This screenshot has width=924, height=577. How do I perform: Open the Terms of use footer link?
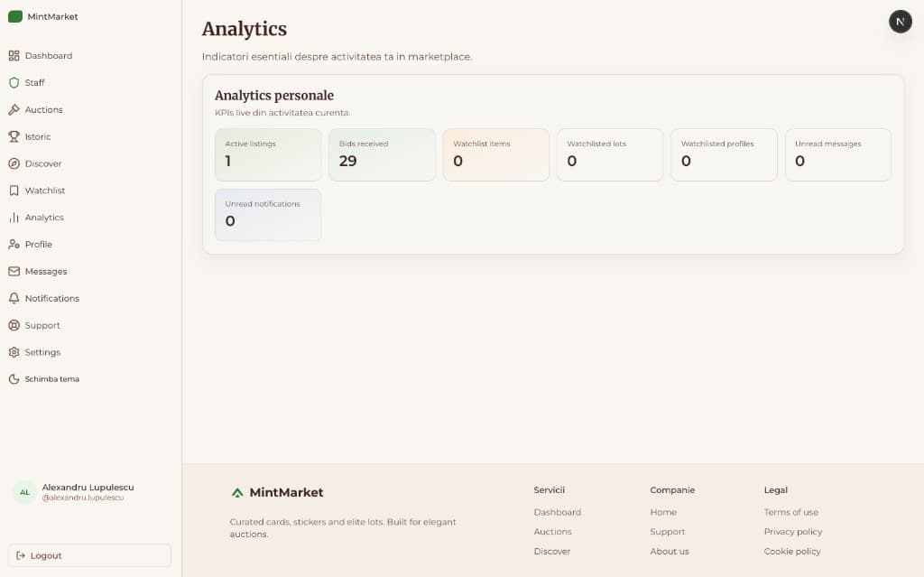coord(790,512)
